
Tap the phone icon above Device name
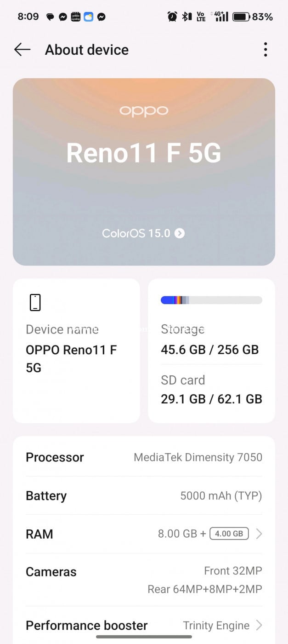[35, 303]
